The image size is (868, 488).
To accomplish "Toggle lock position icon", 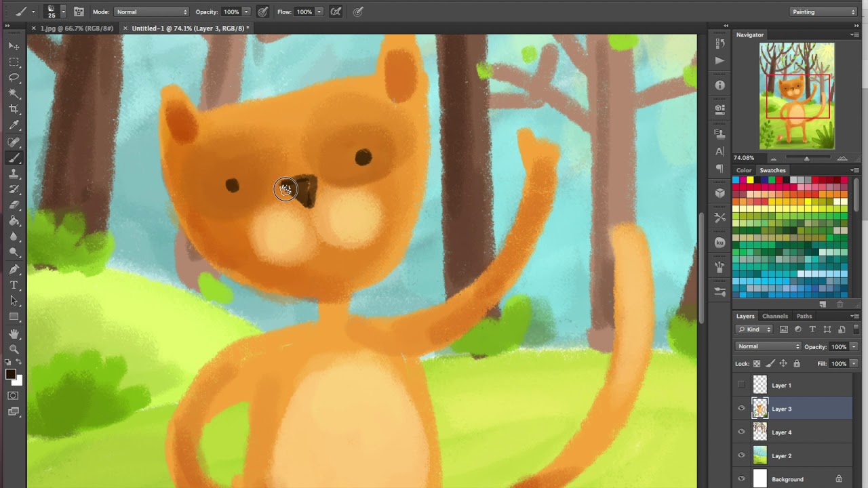I will coord(783,364).
